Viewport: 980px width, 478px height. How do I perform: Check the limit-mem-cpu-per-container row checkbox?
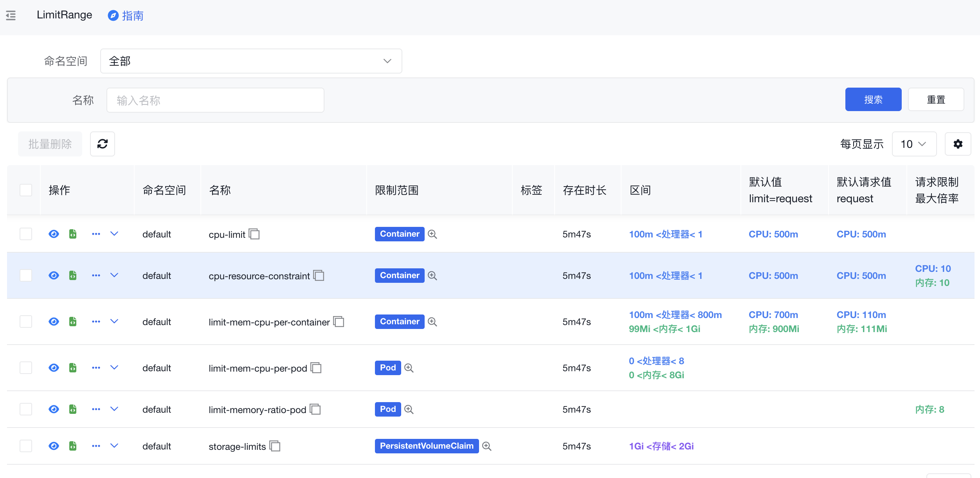26,322
